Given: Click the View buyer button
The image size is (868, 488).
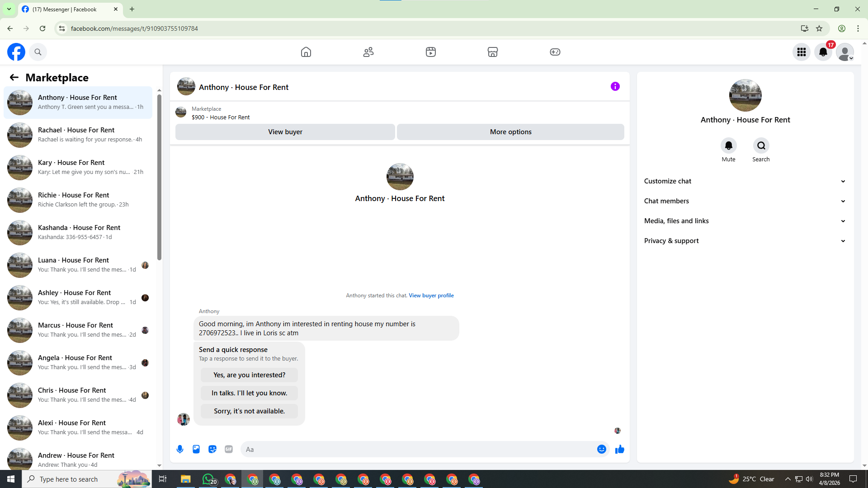Looking at the screenshot, I should point(285,132).
